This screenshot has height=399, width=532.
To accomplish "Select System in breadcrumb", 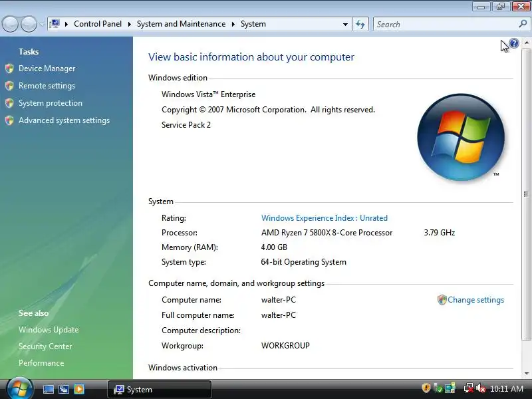I will (x=253, y=24).
